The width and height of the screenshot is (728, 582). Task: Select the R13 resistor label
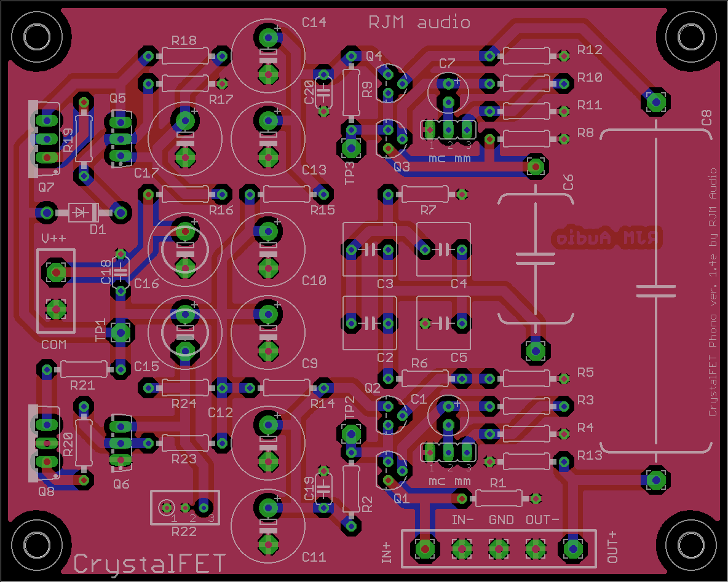pos(590,455)
